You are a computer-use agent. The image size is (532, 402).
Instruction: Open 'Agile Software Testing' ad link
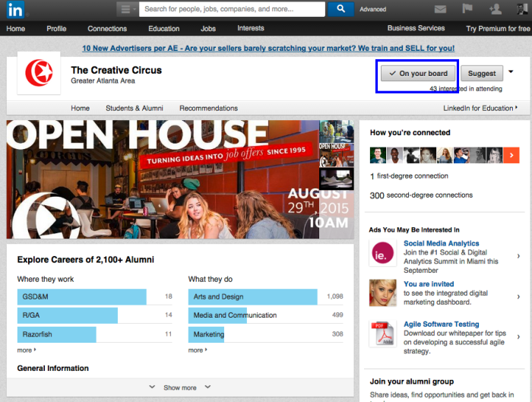coord(441,324)
